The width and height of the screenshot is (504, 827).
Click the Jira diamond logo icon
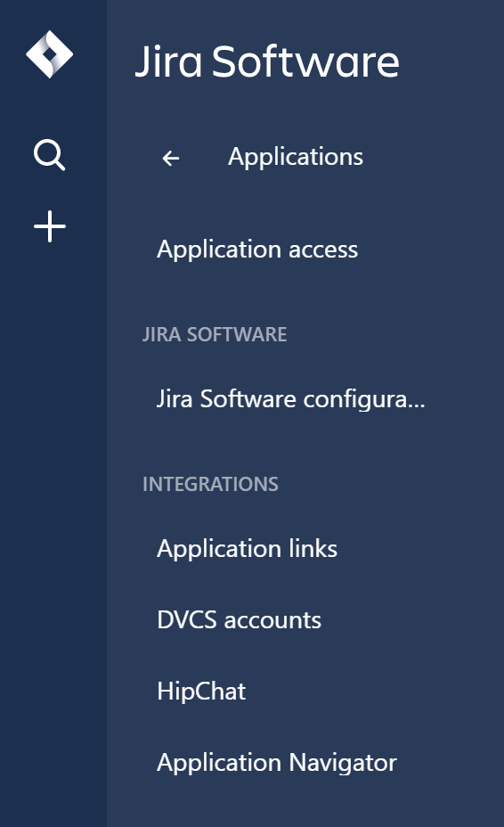[50, 54]
